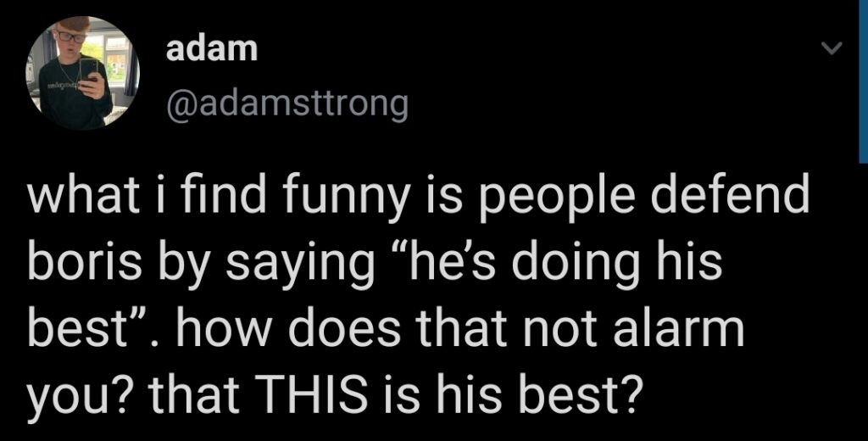Click the tweet's first line of text
The image size is (868, 441).
(418, 198)
